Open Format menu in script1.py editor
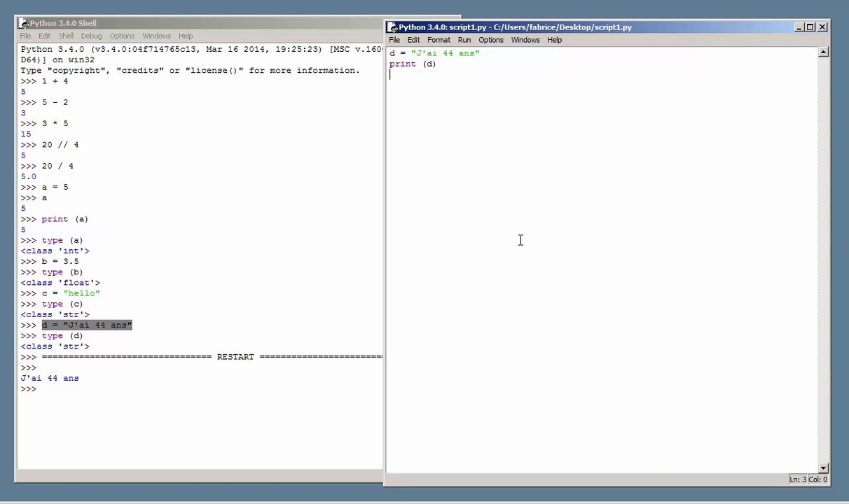Screen dimensions: 849x504 pyautogui.click(x=439, y=40)
